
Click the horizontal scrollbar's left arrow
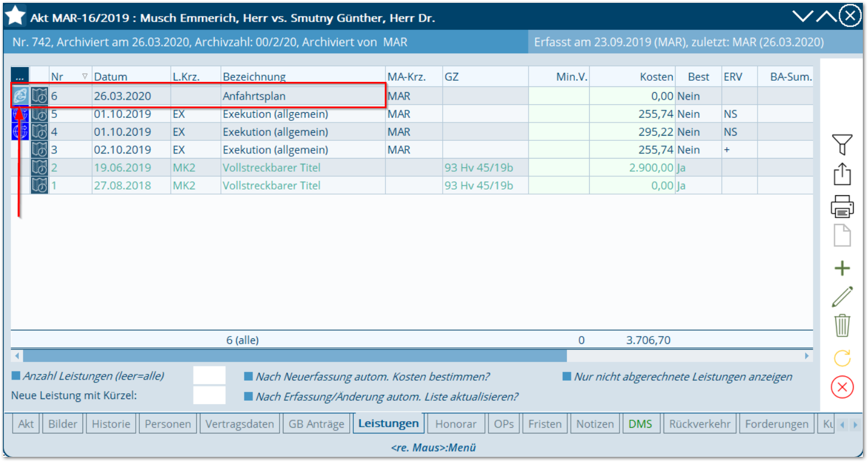pos(17,356)
